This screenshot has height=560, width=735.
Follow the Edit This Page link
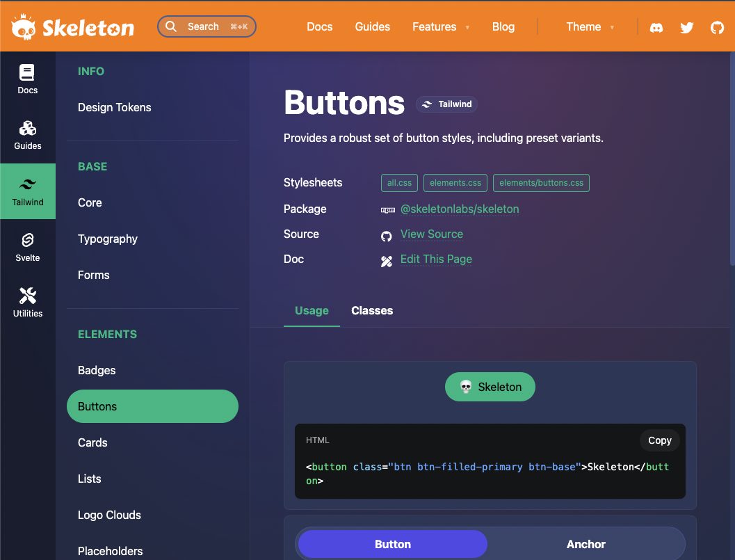pyautogui.click(x=436, y=259)
